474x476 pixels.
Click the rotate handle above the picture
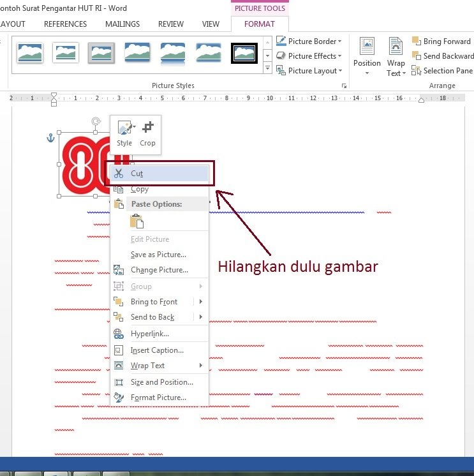(96, 121)
